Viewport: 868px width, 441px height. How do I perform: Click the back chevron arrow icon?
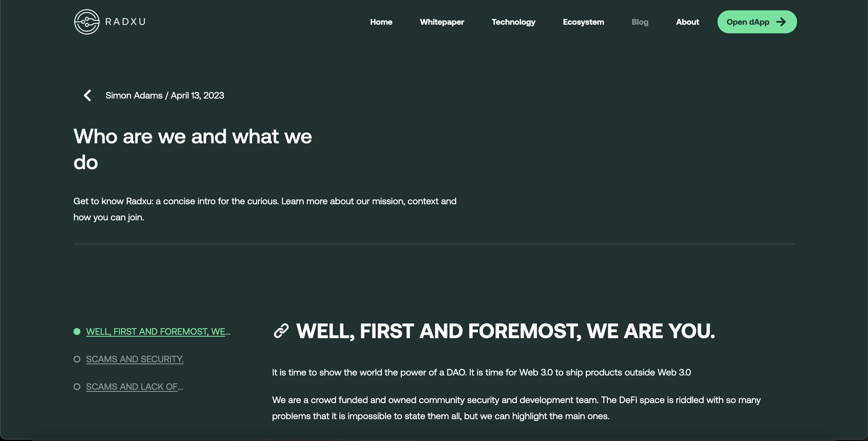tap(88, 95)
